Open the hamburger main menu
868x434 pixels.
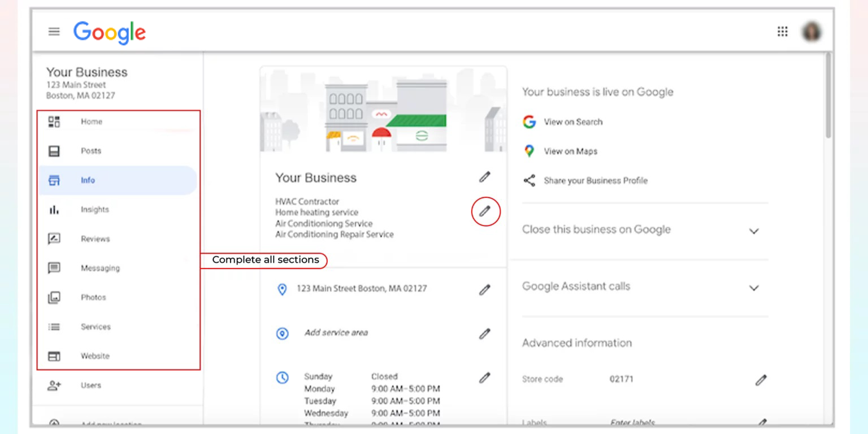(54, 32)
